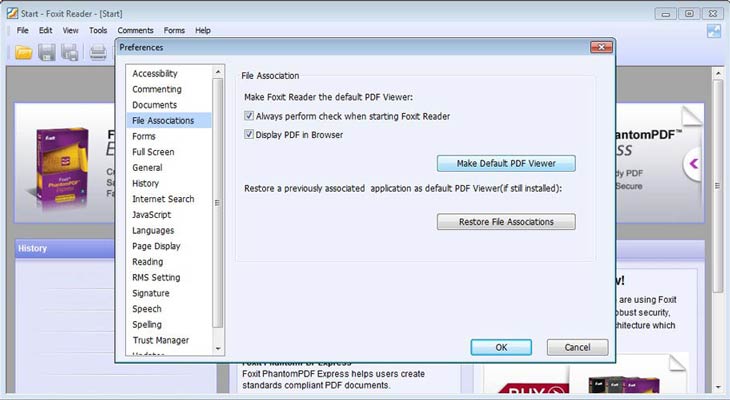
Task: Open the Comments menu
Action: tap(135, 30)
